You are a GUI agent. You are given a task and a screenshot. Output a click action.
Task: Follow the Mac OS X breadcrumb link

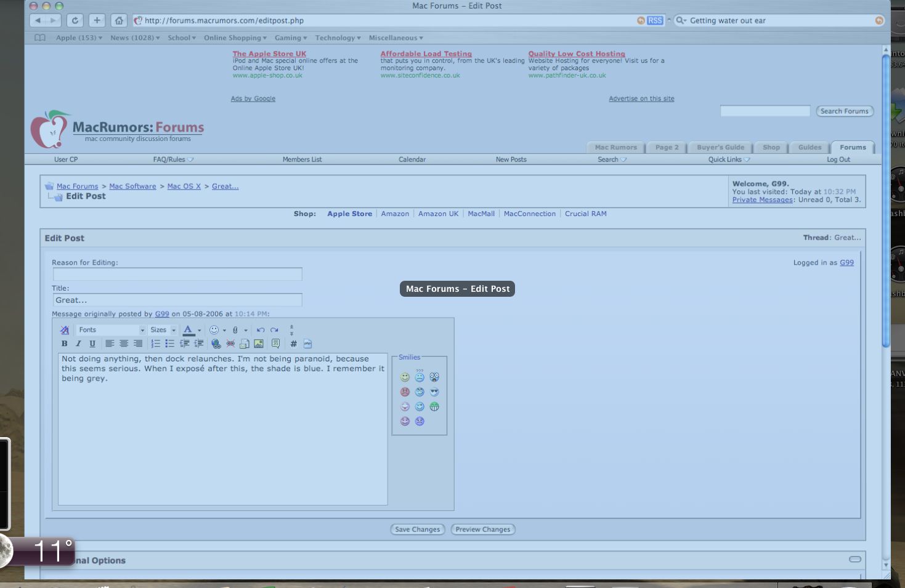[184, 187]
